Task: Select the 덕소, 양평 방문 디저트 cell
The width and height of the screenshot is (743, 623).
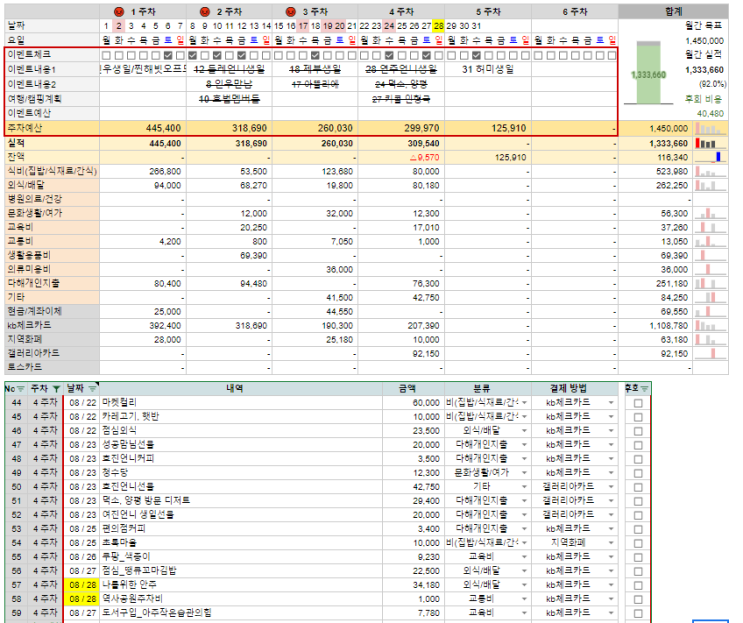Action: click(241, 501)
